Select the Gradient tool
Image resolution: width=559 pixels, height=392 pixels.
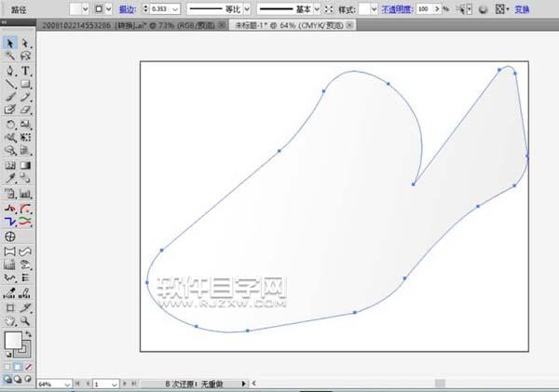point(25,164)
